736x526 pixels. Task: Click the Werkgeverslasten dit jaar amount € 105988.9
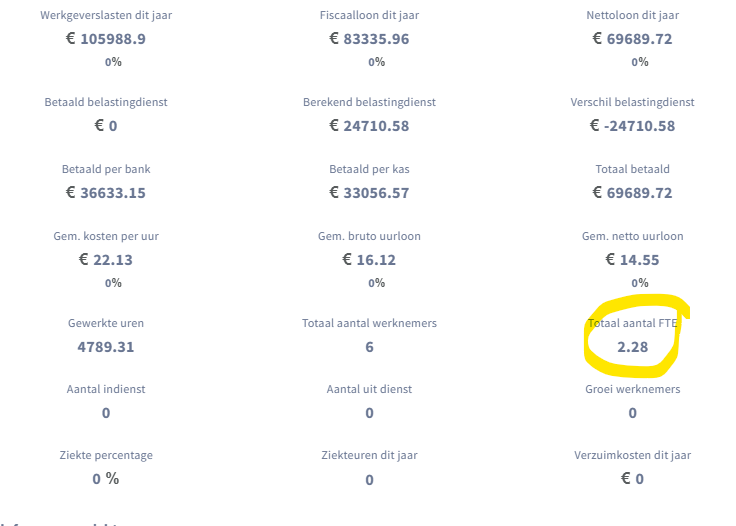[106, 39]
